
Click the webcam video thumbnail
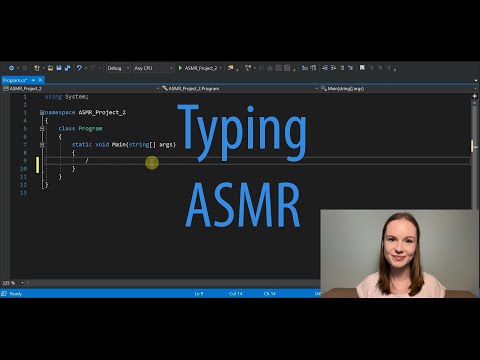pos(400,254)
